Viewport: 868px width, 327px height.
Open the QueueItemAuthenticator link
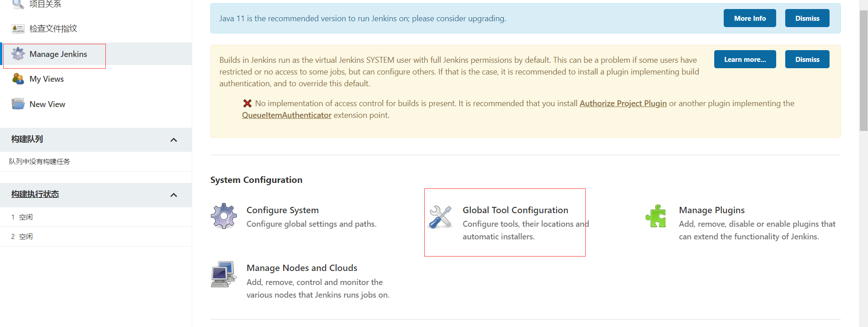(287, 115)
